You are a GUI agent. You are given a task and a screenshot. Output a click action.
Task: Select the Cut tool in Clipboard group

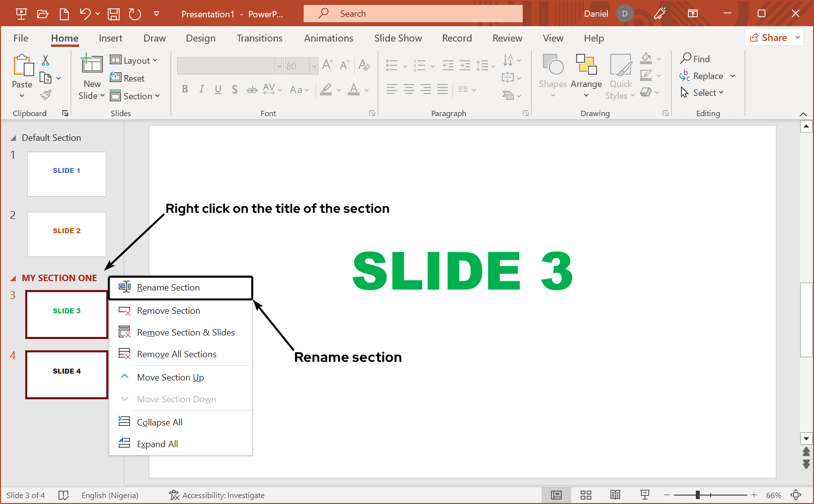coord(45,59)
